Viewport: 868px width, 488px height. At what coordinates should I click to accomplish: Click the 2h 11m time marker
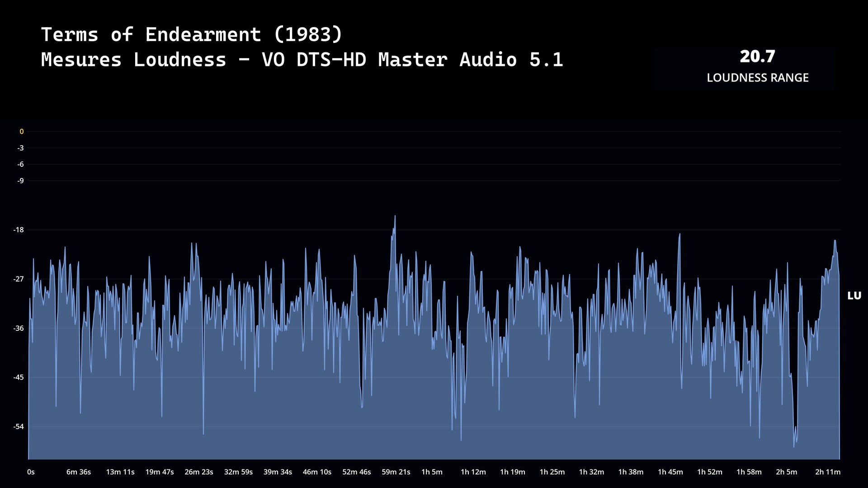pos(828,472)
